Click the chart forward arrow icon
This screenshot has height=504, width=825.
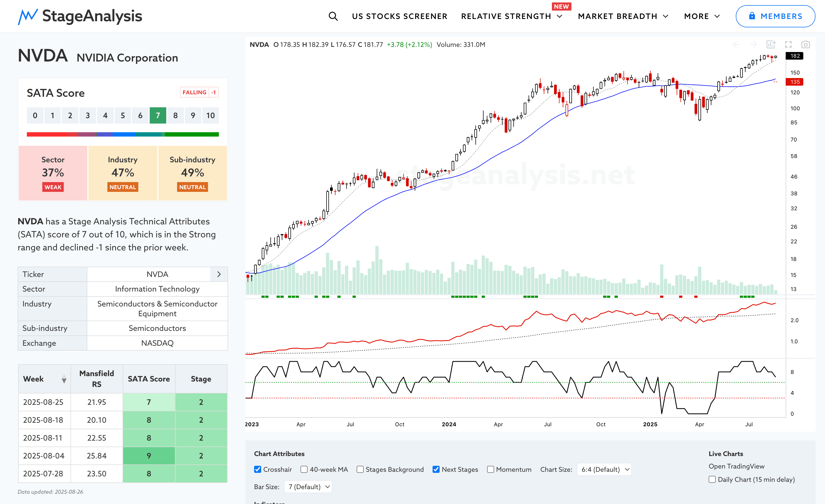pos(753,44)
